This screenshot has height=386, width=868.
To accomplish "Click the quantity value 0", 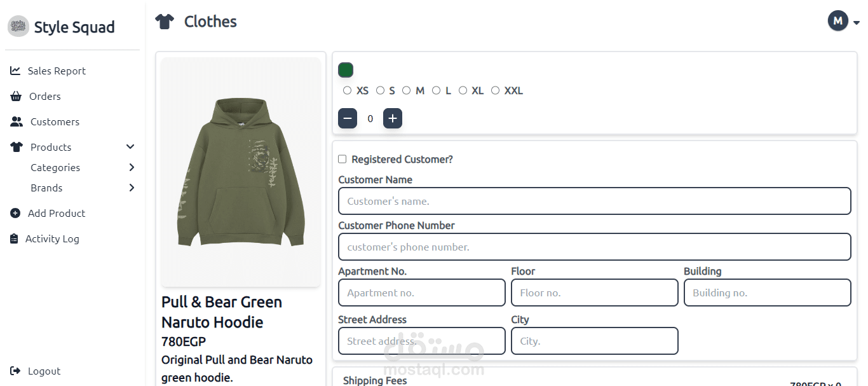I will point(370,118).
